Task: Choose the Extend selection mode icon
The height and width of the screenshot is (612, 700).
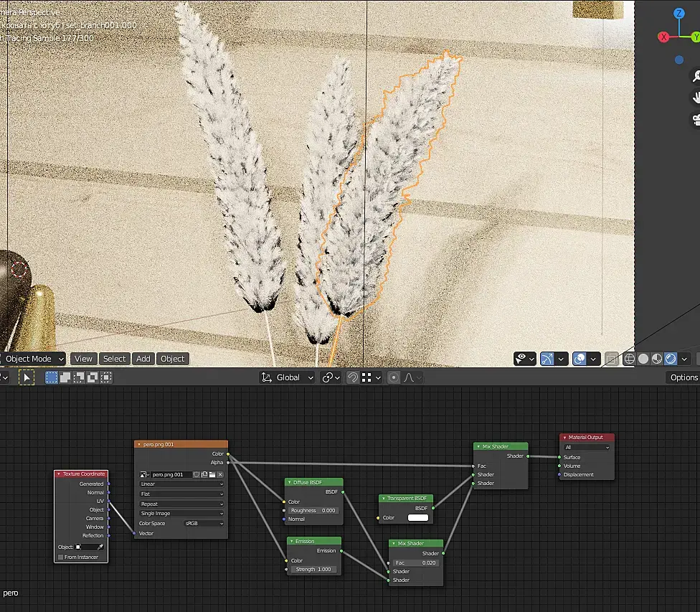Action: click(x=65, y=378)
